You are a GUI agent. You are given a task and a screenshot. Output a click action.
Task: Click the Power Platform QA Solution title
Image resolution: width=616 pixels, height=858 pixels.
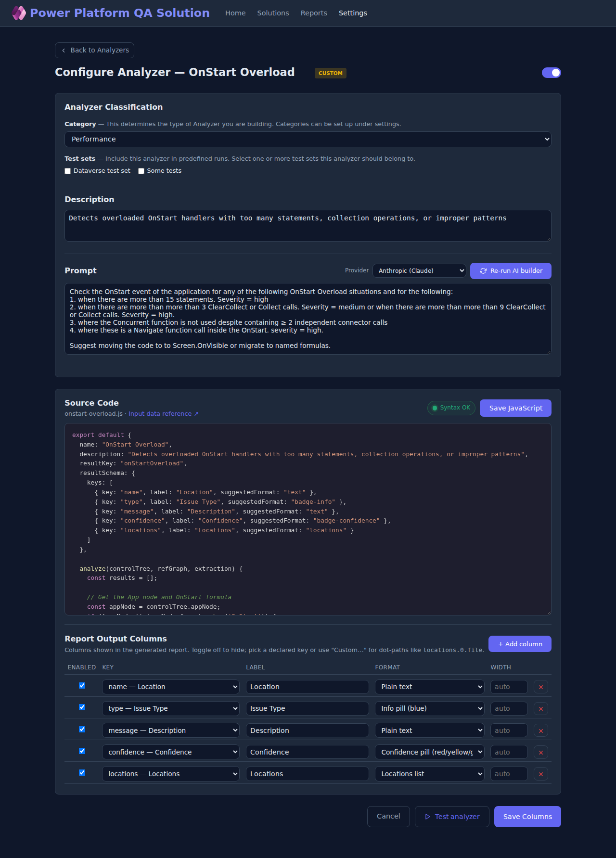coord(120,13)
